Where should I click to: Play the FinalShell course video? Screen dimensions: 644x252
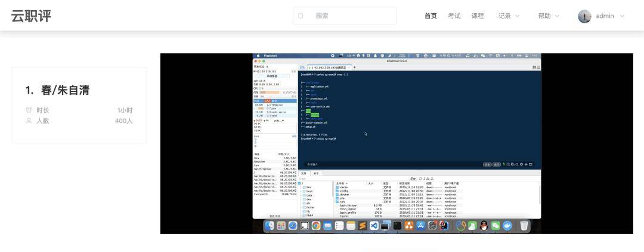[x=397, y=143]
